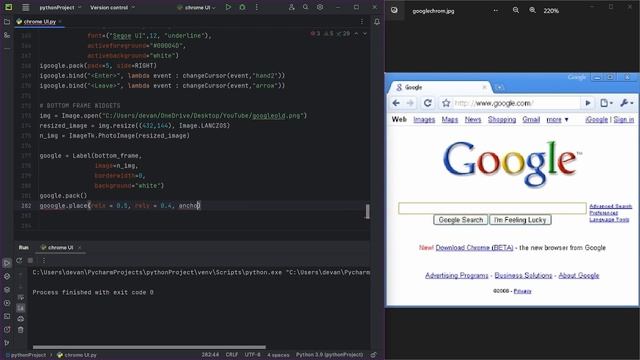Toggle read-only lock icon in status bar
640x360 pixels.
(373, 355)
